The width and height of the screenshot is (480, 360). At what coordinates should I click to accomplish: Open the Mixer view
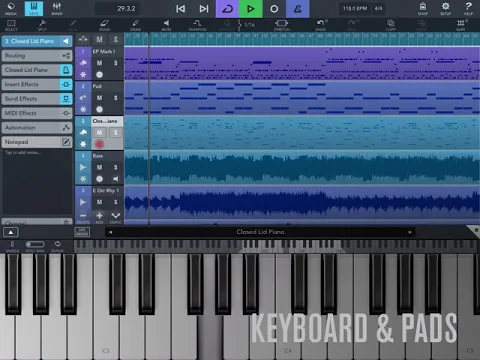(x=57, y=9)
